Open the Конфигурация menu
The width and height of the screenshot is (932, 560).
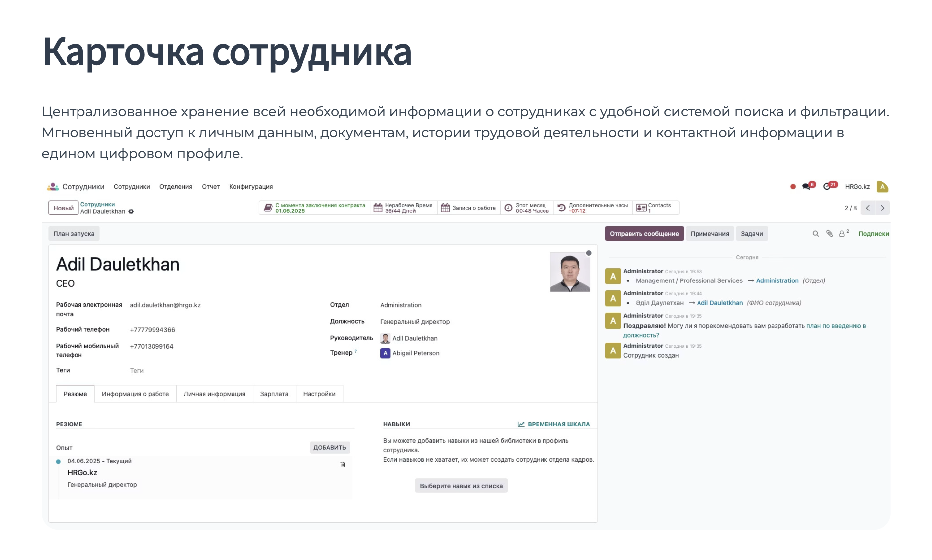250,187
